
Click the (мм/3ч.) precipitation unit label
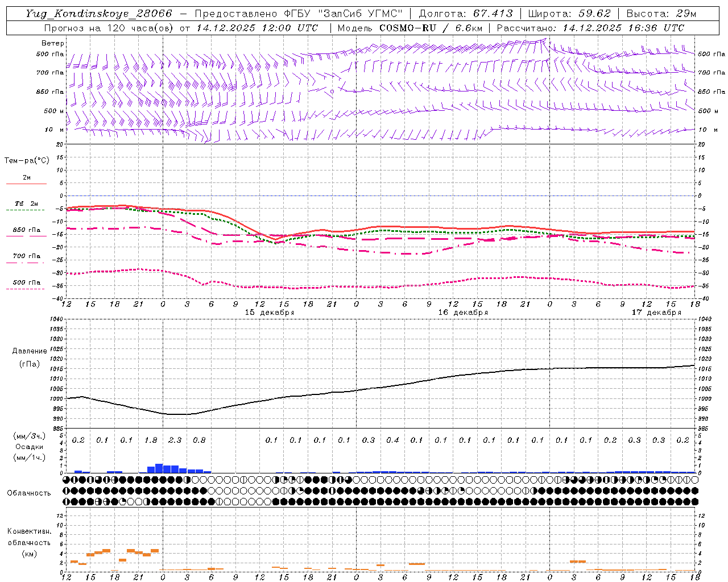pyautogui.click(x=30, y=436)
